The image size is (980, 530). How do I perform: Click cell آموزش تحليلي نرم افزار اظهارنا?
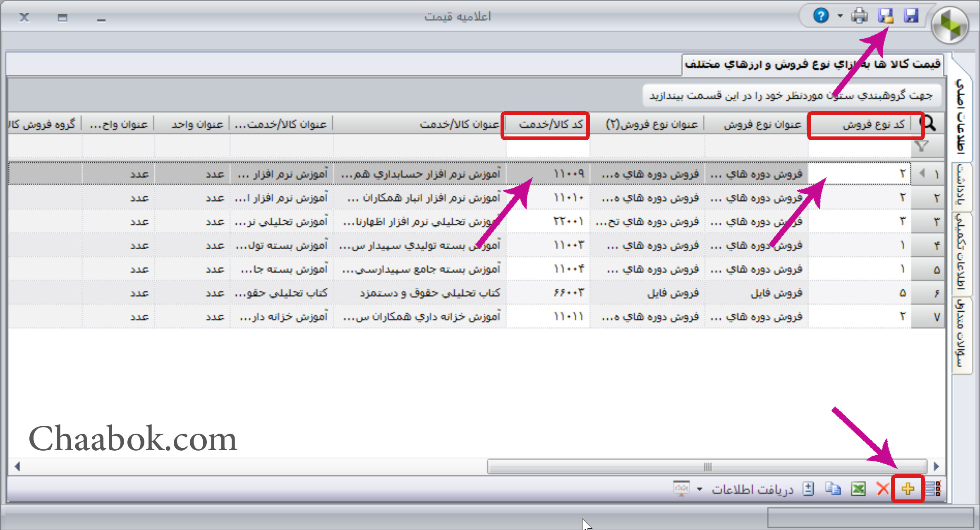click(x=420, y=222)
